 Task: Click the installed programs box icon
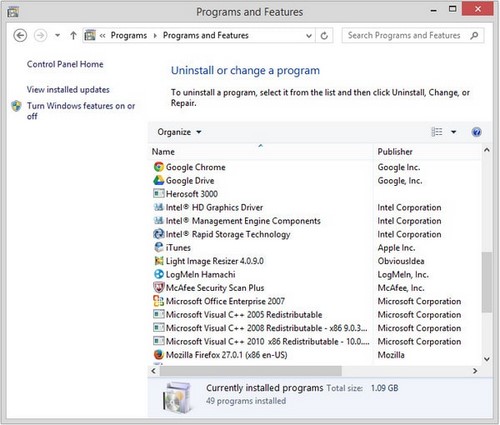pyautogui.click(x=177, y=397)
